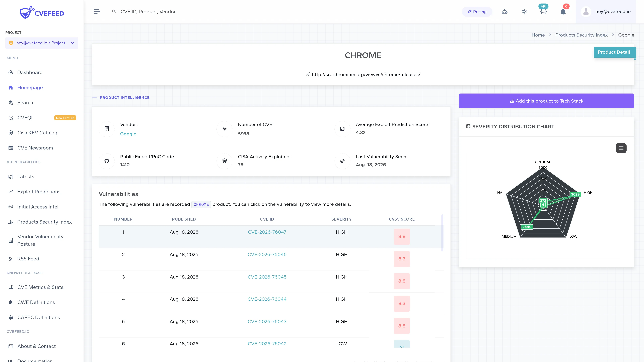This screenshot has width=644, height=362.
Task: Click the Homepage house icon
Action: click(11, 87)
